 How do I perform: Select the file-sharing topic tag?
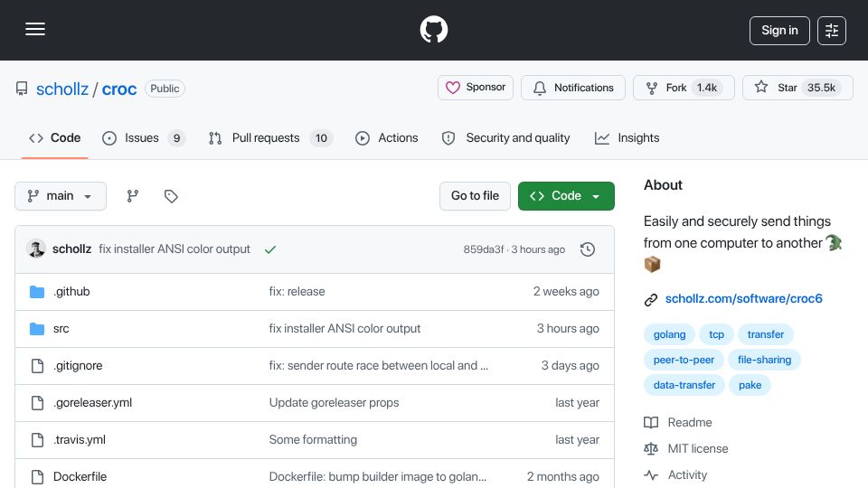[x=765, y=360]
